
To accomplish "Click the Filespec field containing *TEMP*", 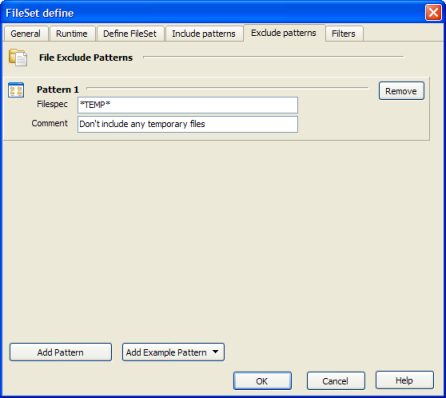I will 187,105.
